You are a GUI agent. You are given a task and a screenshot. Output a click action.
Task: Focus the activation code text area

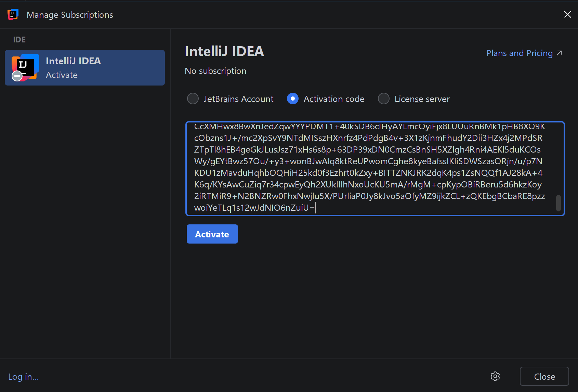click(369, 168)
